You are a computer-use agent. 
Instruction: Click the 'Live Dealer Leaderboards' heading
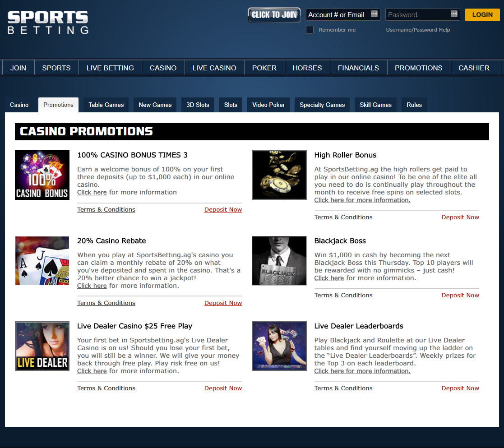click(x=359, y=326)
